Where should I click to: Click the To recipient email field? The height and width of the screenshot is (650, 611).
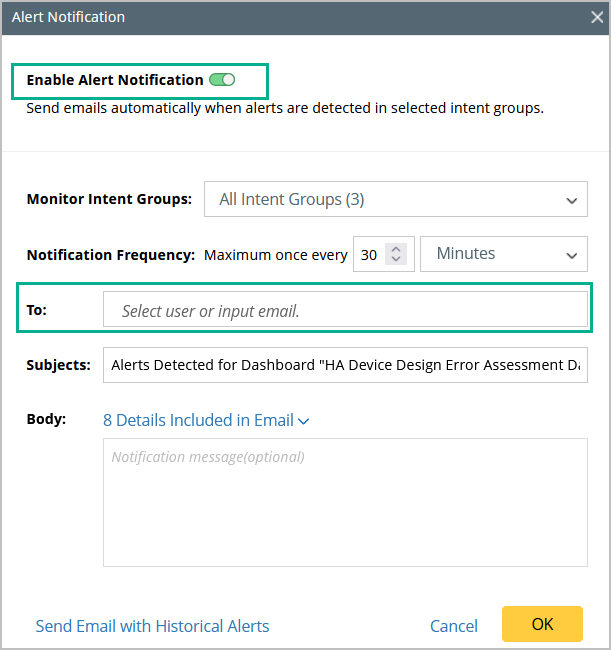[345, 311]
